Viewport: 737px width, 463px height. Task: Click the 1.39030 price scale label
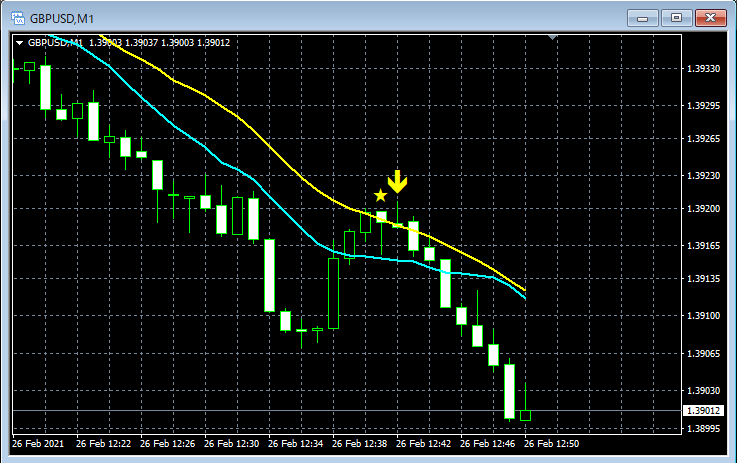[703, 391]
